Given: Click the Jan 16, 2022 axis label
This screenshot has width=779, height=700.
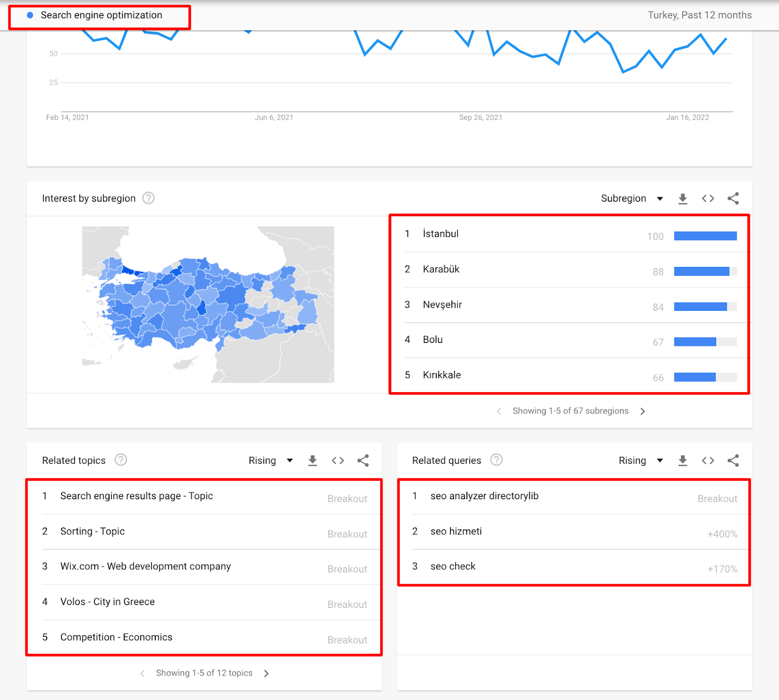Looking at the screenshot, I should (x=687, y=117).
